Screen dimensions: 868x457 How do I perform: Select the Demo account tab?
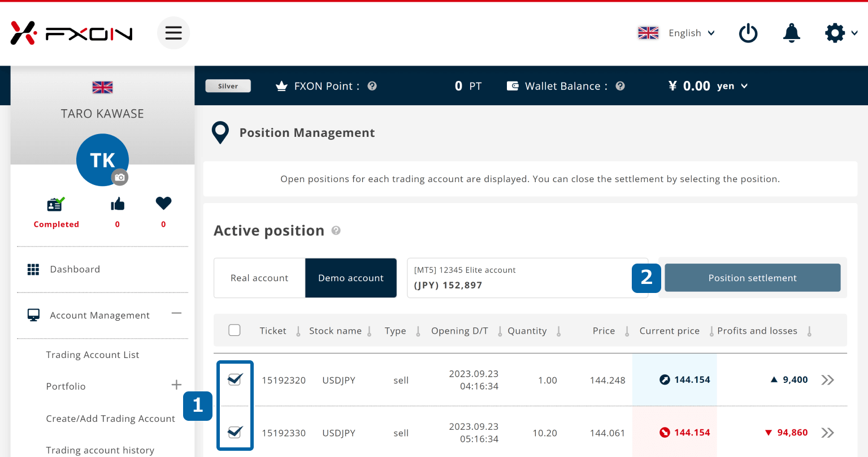351,278
